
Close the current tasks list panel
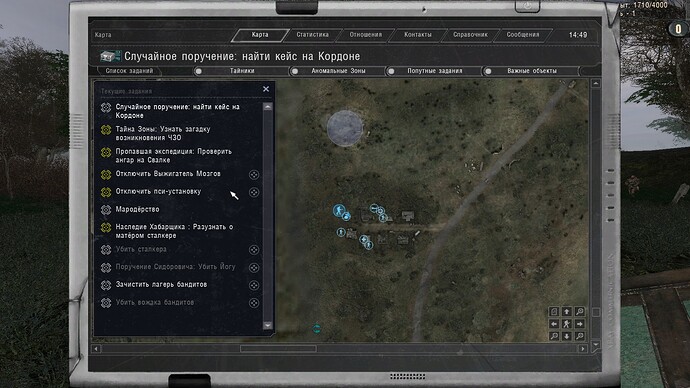point(266,89)
